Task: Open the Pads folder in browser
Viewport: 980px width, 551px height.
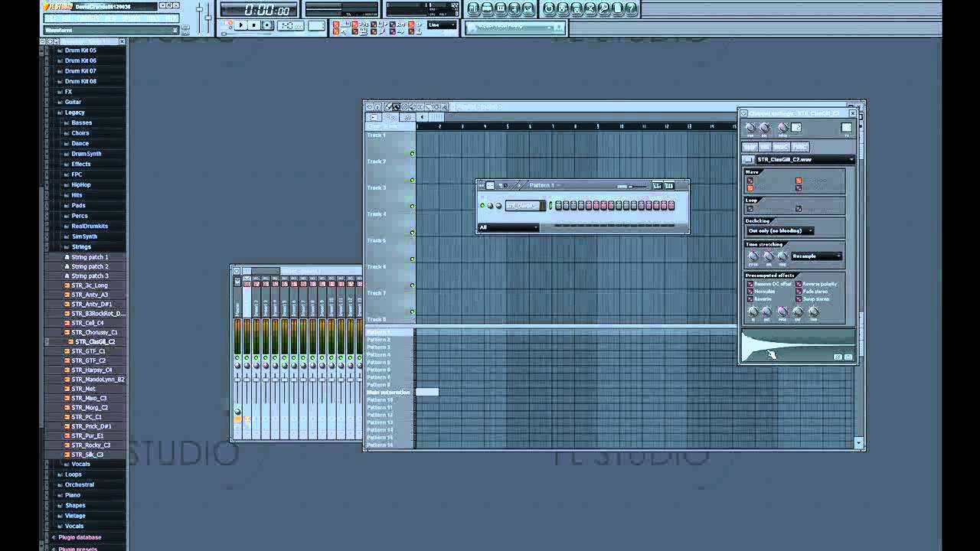Action: click(78, 206)
